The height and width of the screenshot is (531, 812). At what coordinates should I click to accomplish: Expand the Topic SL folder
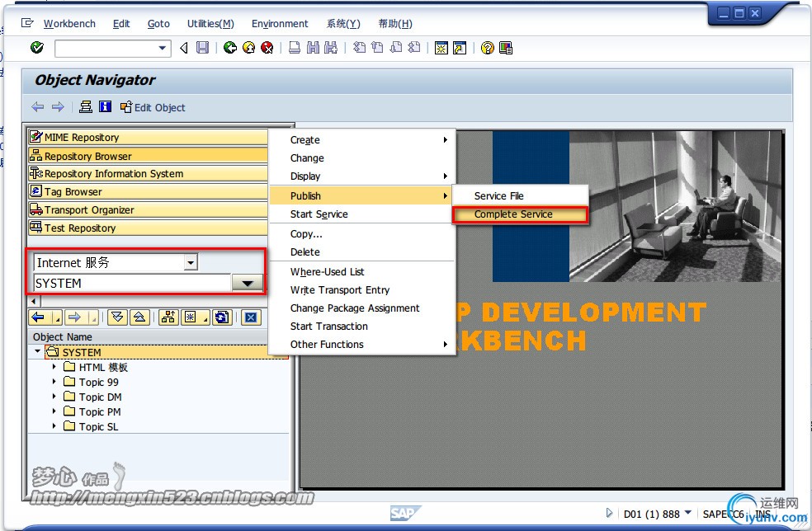click(x=54, y=426)
